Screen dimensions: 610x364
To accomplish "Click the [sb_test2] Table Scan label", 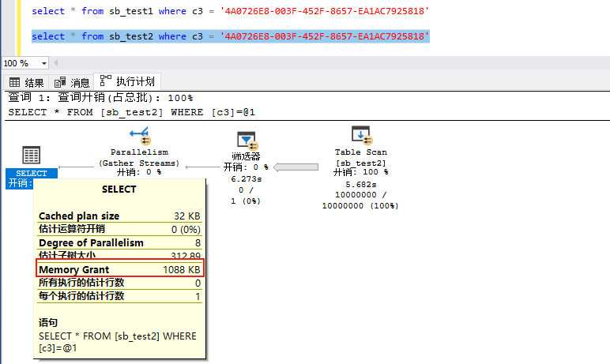I will tap(360, 162).
